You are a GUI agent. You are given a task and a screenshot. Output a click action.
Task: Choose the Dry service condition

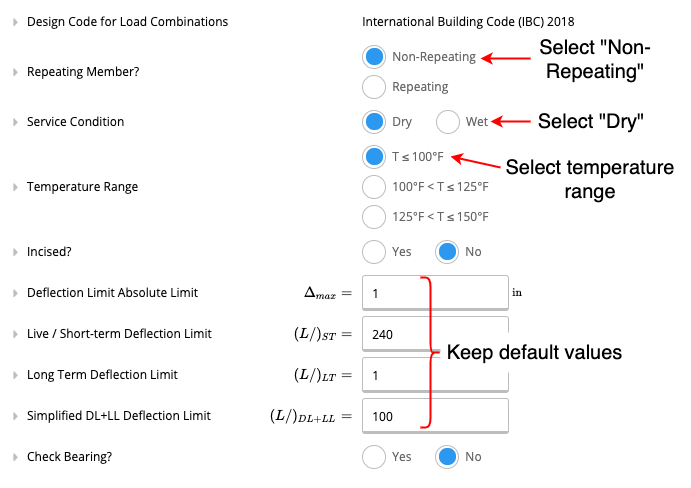pyautogui.click(x=374, y=122)
